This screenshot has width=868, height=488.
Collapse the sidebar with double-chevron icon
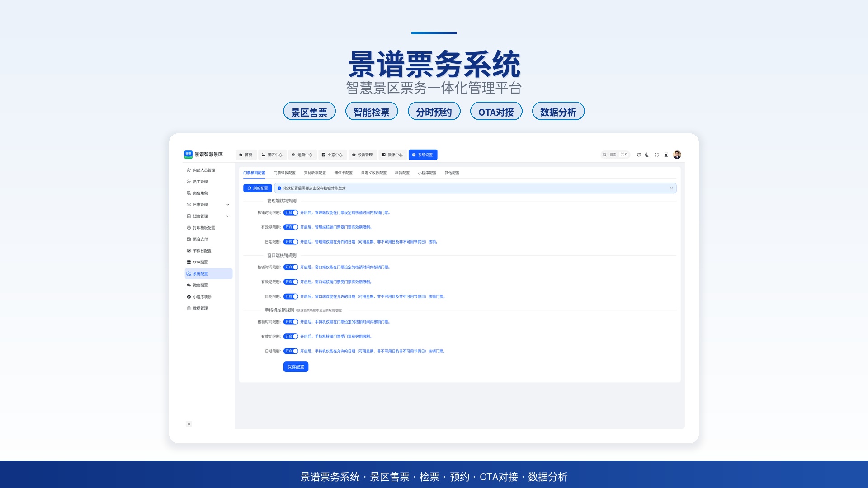pyautogui.click(x=189, y=424)
